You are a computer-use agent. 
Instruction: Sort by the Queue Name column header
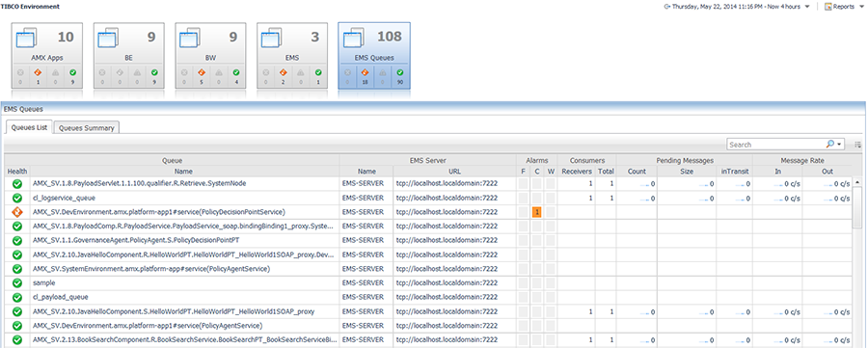(x=184, y=172)
